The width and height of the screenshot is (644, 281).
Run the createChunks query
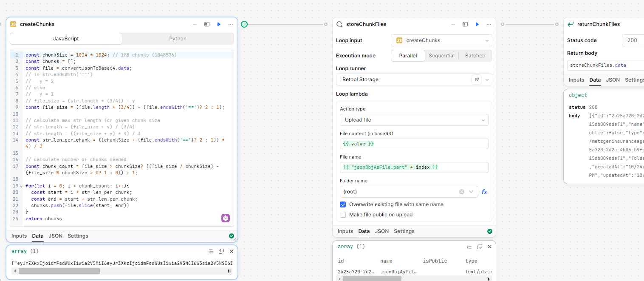[219, 24]
